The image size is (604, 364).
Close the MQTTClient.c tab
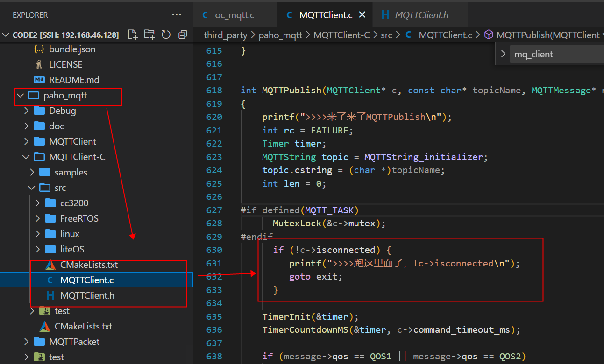(x=362, y=15)
